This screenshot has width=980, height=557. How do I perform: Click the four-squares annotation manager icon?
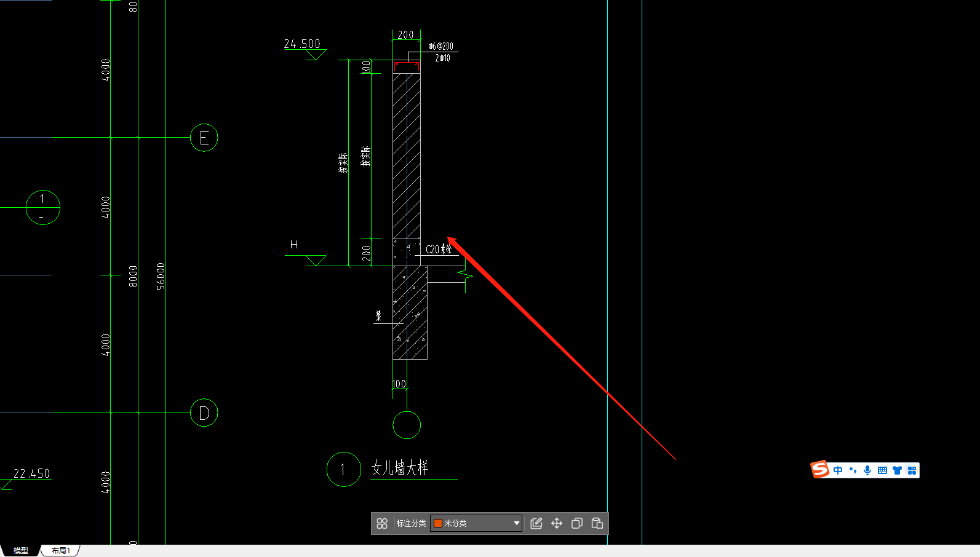coord(382,523)
